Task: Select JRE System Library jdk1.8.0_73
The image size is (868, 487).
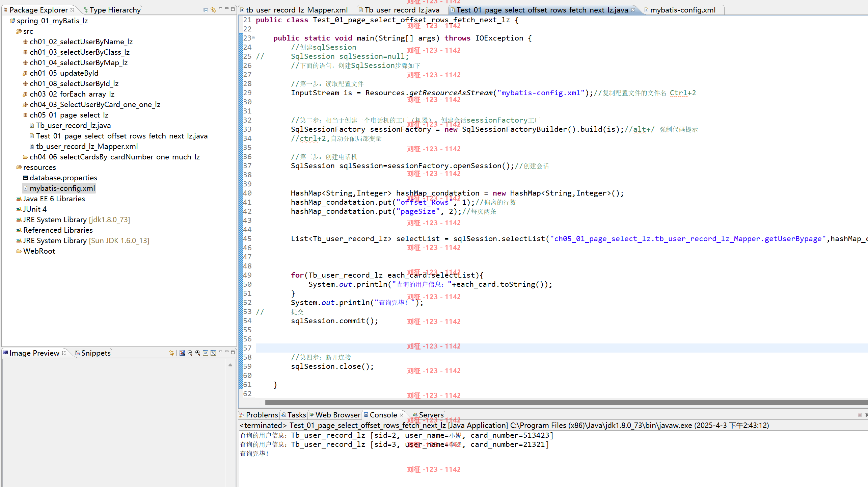Action: pyautogui.click(x=73, y=220)
